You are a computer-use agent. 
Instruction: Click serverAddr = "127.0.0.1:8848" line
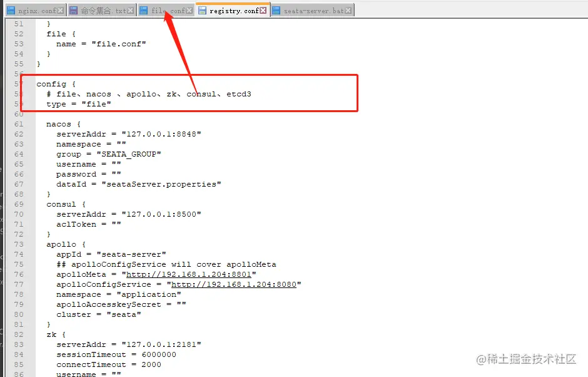pos(129,134)
